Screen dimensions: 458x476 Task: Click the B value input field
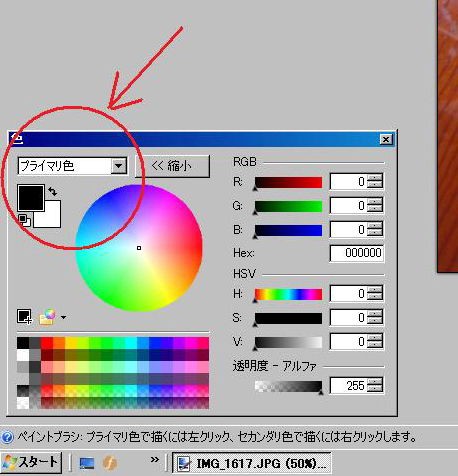click(x=348, y=230)
